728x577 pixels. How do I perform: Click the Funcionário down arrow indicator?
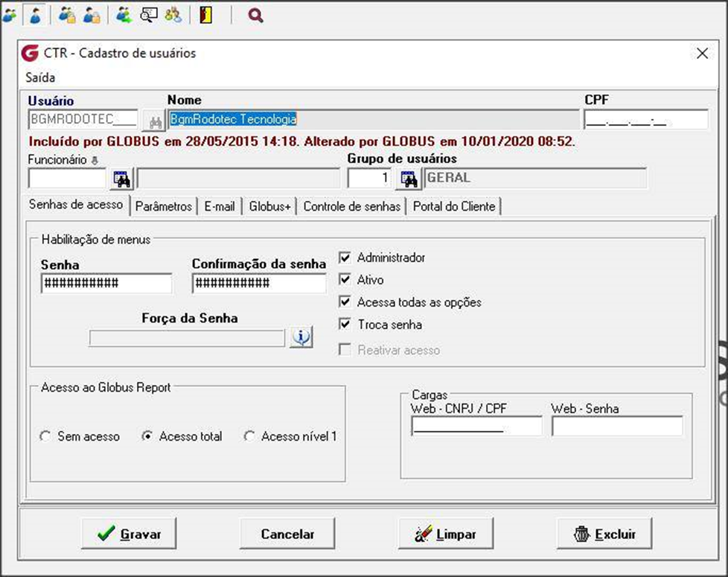(x=95, y=161)
